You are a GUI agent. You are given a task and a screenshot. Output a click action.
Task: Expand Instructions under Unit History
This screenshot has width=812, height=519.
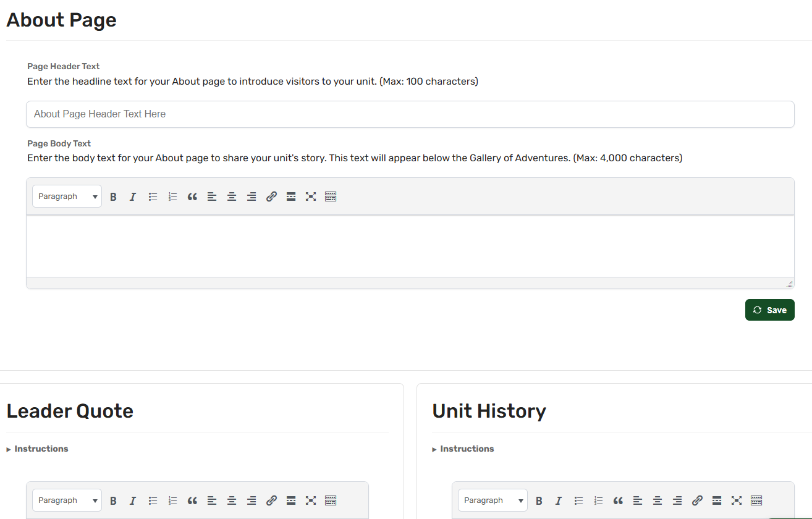click(463, 449)
